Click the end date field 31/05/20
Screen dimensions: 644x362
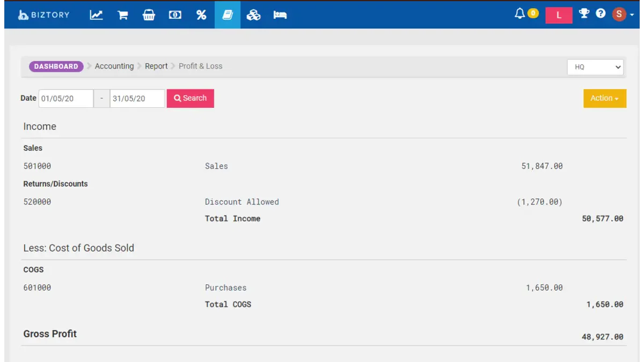[137, 99]
